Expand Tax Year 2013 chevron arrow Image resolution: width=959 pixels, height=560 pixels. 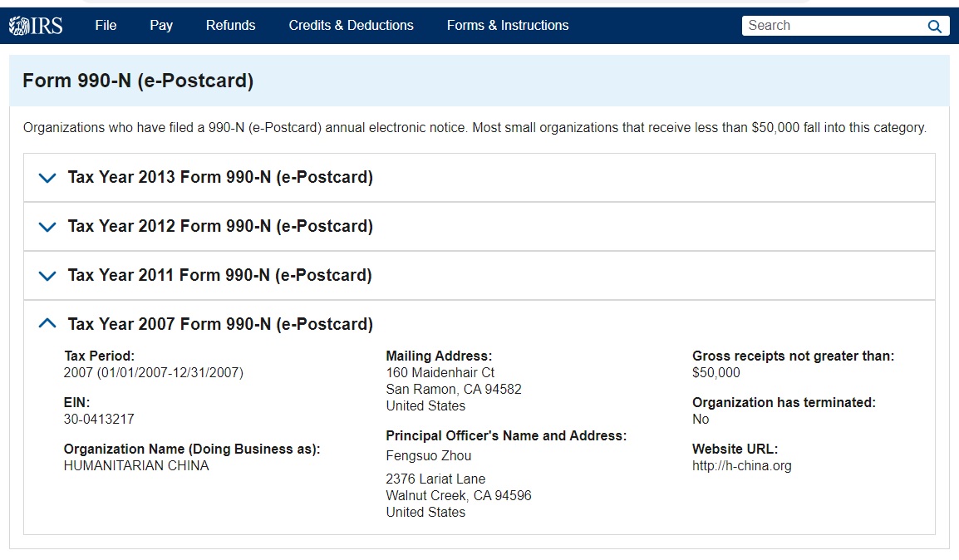point(47,178)
